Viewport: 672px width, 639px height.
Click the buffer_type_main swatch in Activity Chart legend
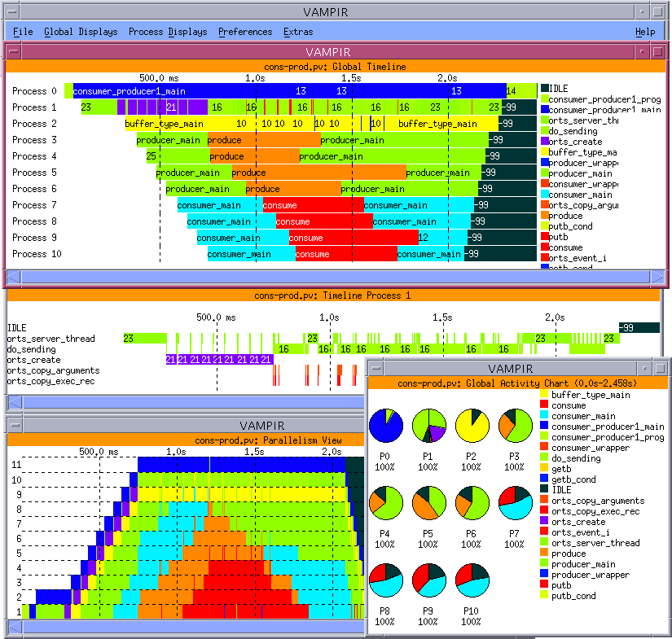click(544, 395)
